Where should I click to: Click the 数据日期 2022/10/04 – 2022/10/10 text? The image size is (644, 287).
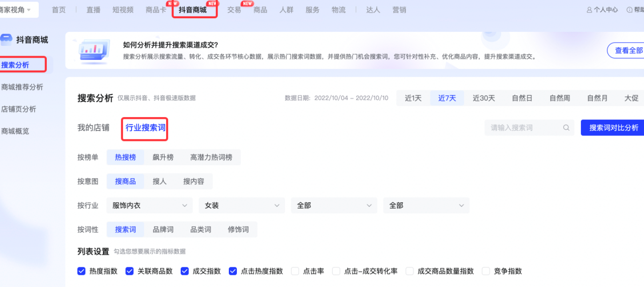[x=337, y=98]
